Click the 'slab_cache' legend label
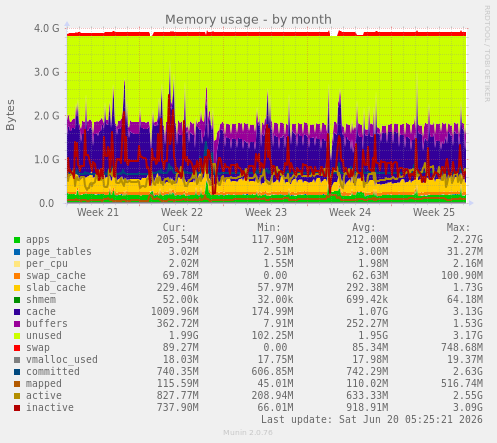The image size is (497, 443). (56, 288)
